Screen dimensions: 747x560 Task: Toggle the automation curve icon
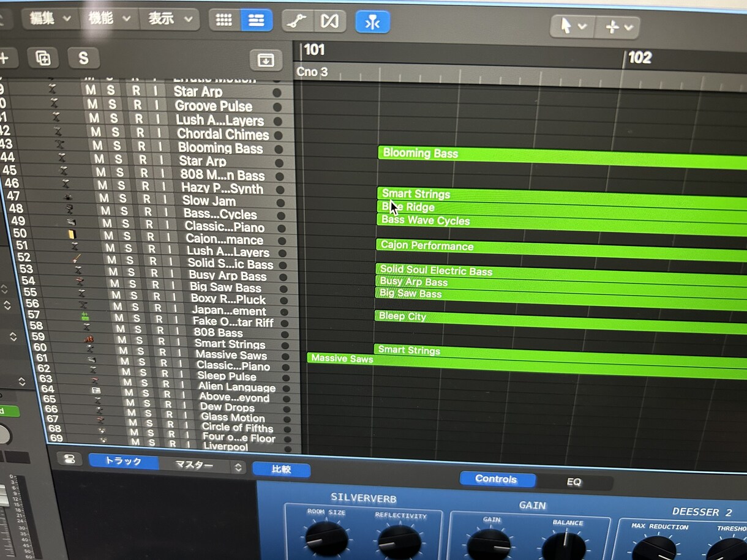[x=298, y=21]
